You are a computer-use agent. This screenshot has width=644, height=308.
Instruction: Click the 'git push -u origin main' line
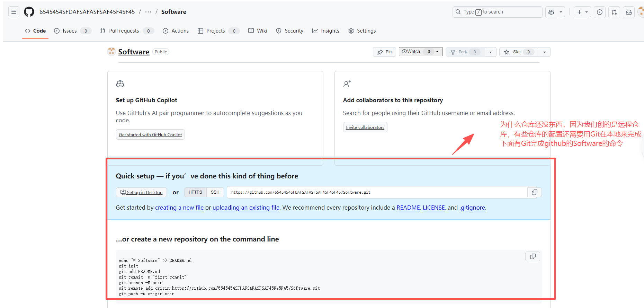pyautogui.click(x=147, y=294)
